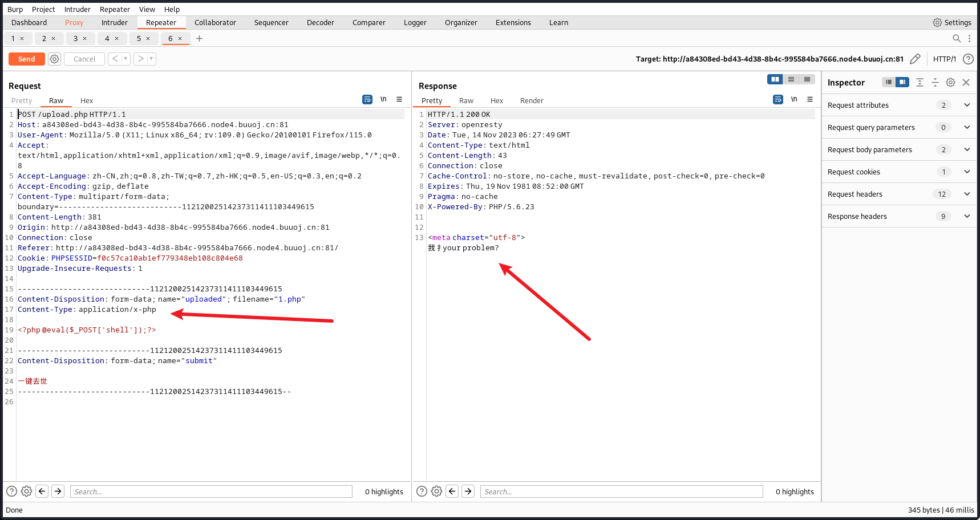Image resolution: width=980 pixels, height=520 pixels.
Task: Focus the request search field
Action: 211,491
